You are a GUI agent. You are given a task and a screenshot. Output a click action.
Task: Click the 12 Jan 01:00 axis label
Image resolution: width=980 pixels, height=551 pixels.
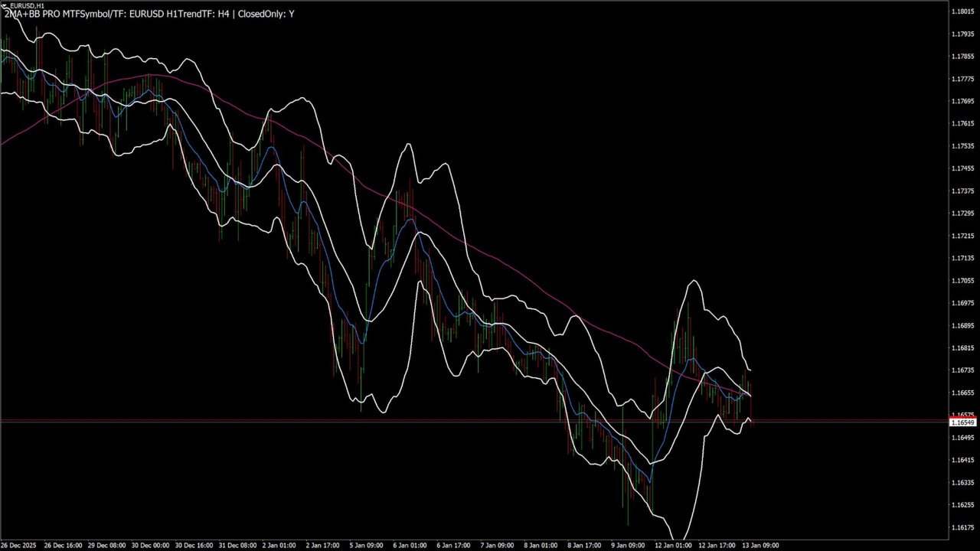pos(672,545)
